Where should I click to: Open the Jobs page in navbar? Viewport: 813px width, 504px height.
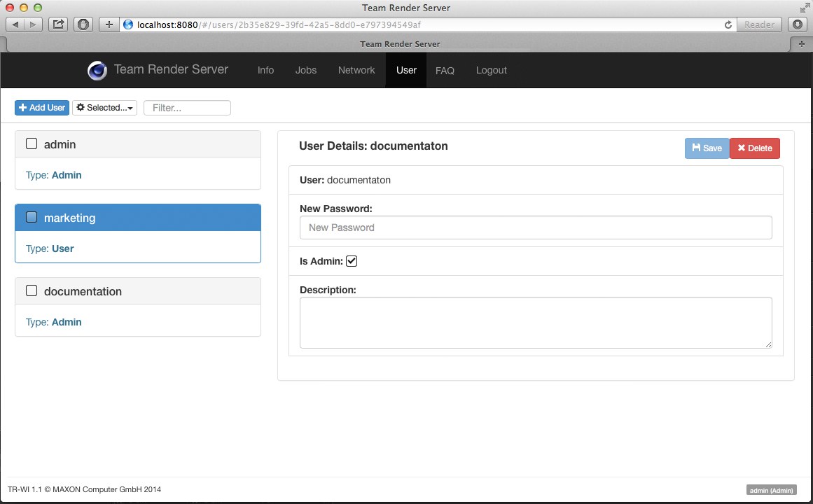point(306,70)
